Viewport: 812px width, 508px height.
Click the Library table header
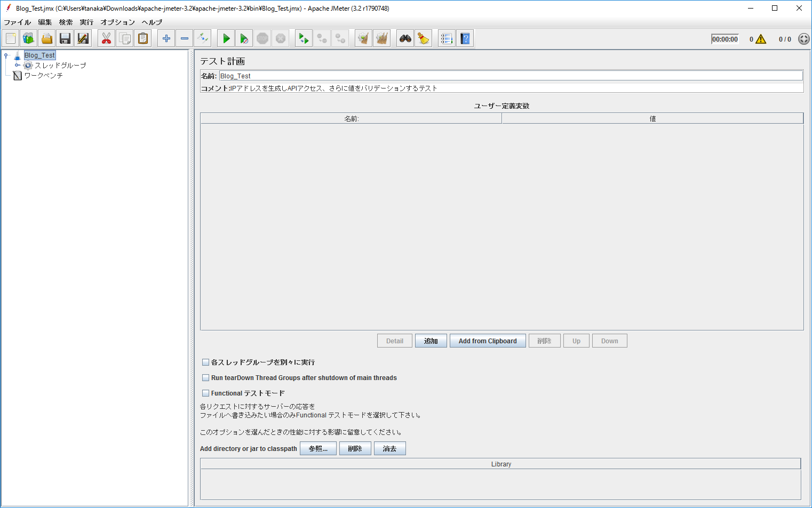coord(500,464)
